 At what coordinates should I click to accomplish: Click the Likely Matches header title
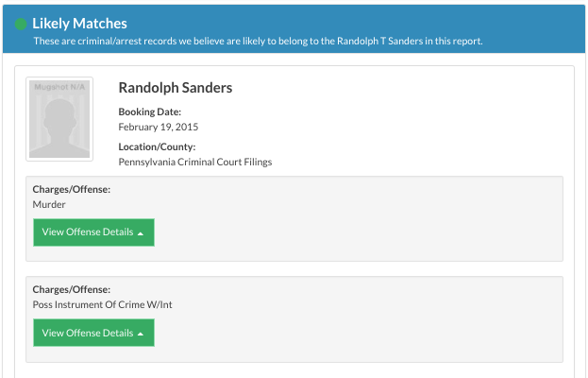pyautogui.click(x=79, y=23)
